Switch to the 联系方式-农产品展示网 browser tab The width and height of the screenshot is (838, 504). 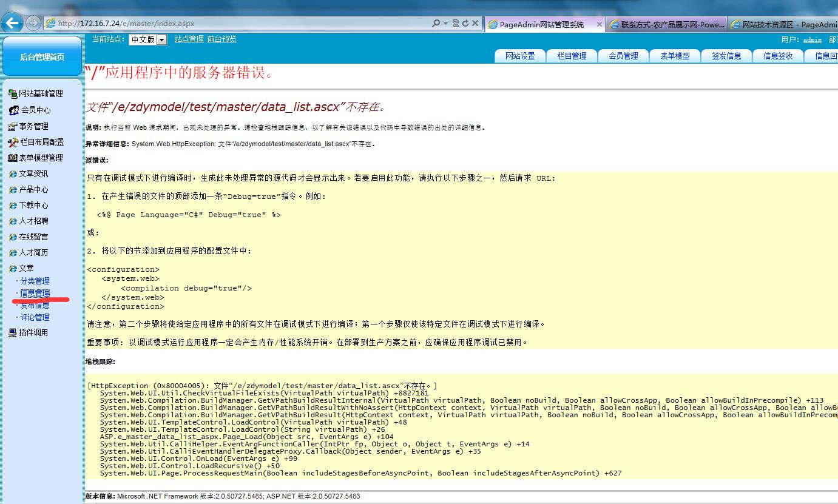click(666, 25)
